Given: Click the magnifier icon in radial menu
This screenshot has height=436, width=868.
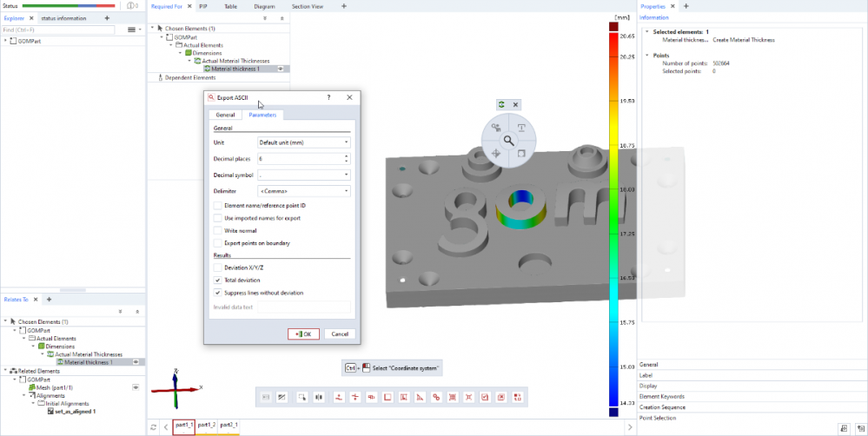Looking at the screenshot, I should pos(508,140).
